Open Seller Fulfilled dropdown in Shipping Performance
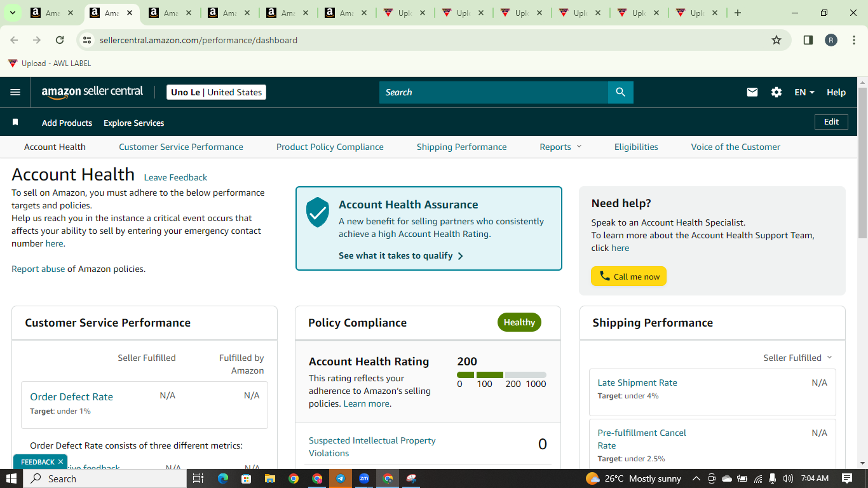This screenshot has width=868, height=488. (797, 358)
